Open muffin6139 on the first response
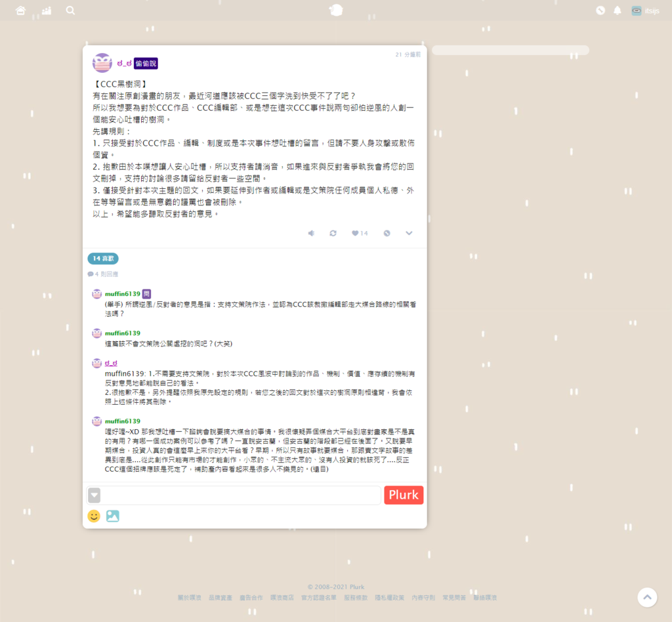The image size is (672, 622). (123, 294)
